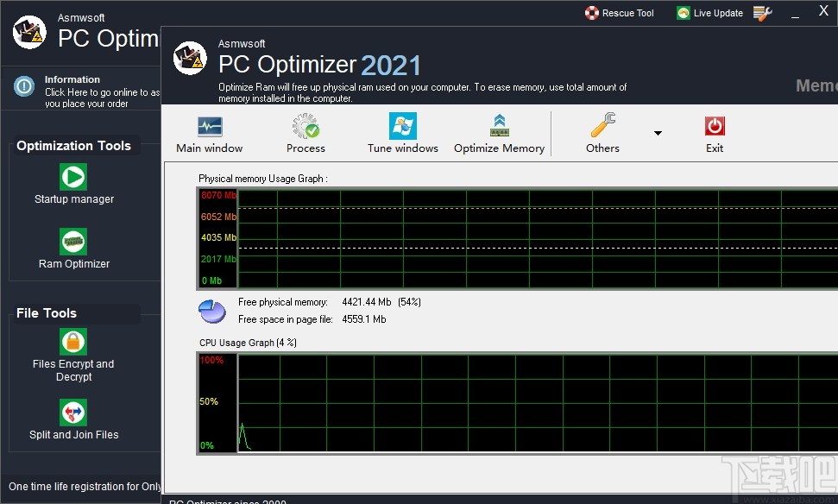Open the Startup manager
This screenshot has width=838, height=504.
tap(72, 184)
